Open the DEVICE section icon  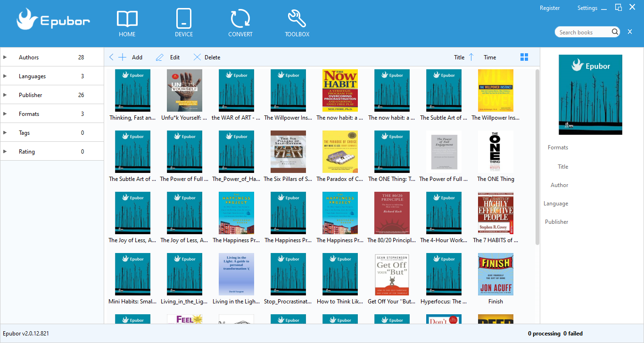pyautogui.click(x=184, y=19)
